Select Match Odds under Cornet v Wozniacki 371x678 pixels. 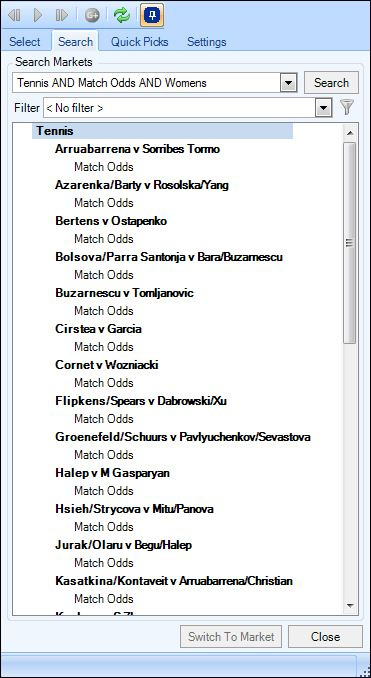coord(104,383)
